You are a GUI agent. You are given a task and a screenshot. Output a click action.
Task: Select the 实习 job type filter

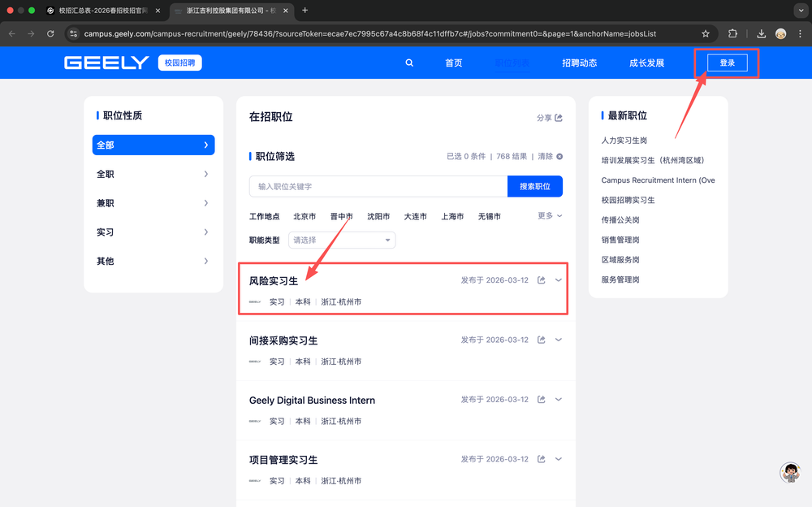tap(153, 232)
